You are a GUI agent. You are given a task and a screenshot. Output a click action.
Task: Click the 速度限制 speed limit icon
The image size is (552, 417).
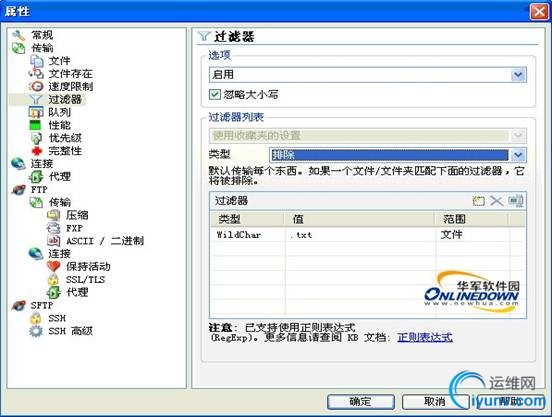tap(36, 87)
